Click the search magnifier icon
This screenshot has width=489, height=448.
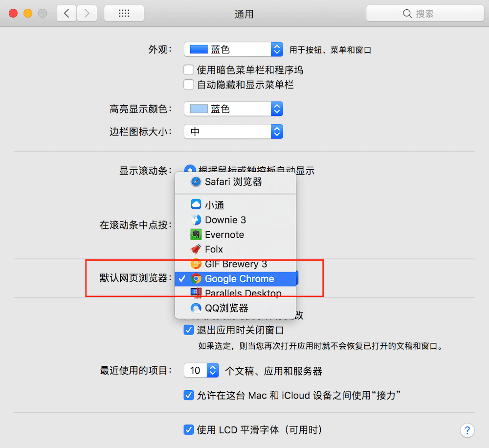pos(407,14)
